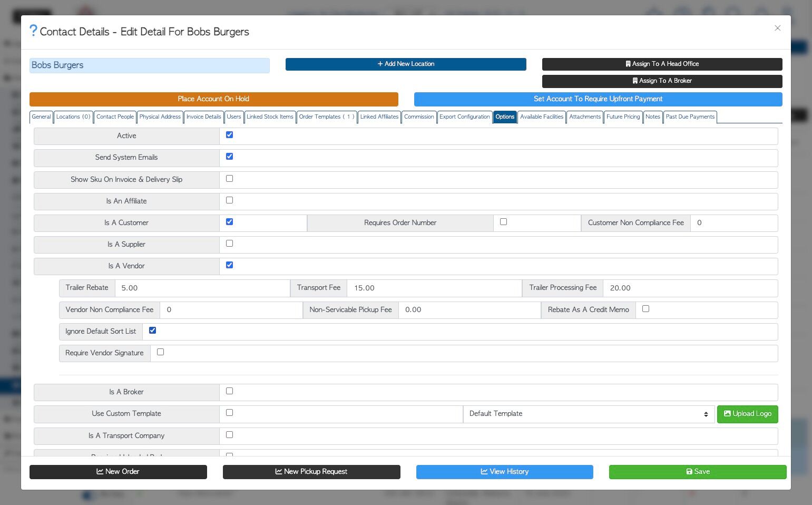Viewport: 812px width, 505px height.
Task: Go to the Users tab
Action: coord(234,117)
